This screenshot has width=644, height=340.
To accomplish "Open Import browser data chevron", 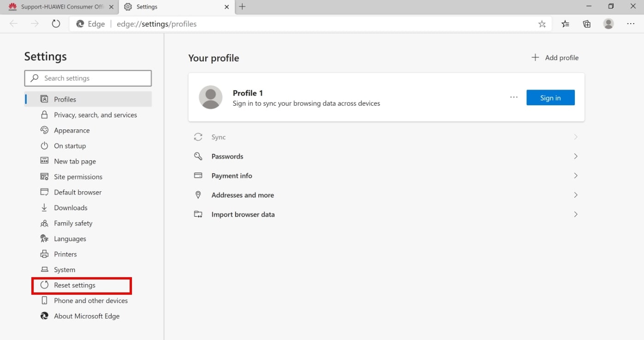I will 576,214.
